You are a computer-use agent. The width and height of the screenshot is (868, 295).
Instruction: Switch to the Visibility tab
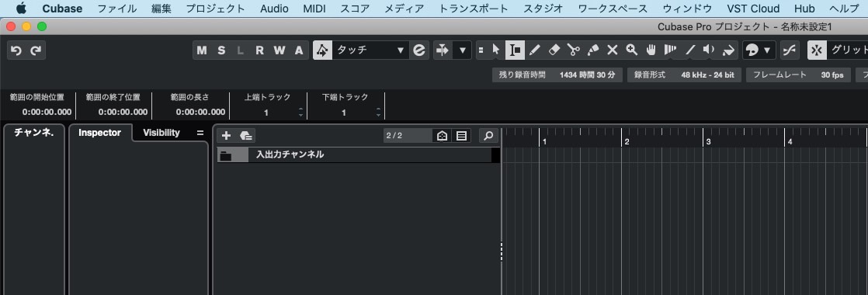coord(161,133)
